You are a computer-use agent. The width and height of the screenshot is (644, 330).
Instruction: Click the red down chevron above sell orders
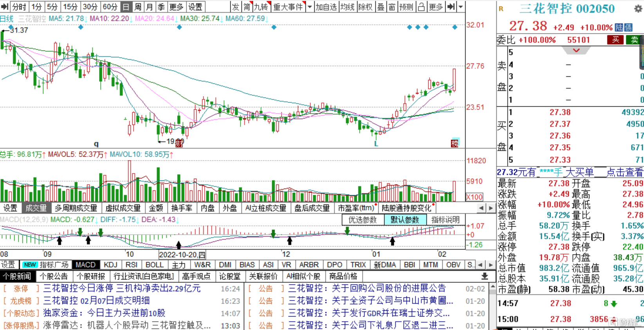(x=576, y=51)
